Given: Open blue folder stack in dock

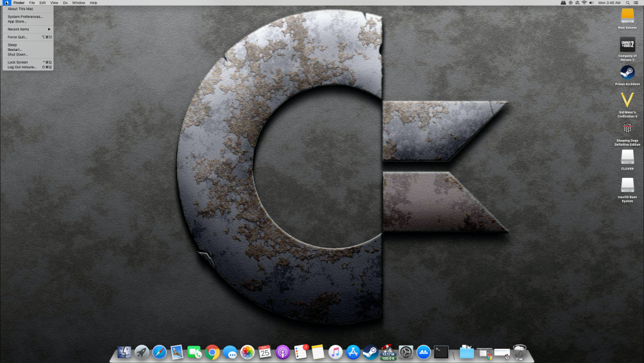Looking at the screenshot, I should click(466, 352).
